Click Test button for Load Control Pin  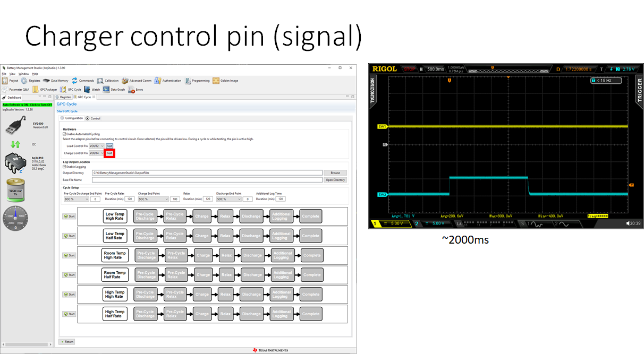click(x=109, y=145)
